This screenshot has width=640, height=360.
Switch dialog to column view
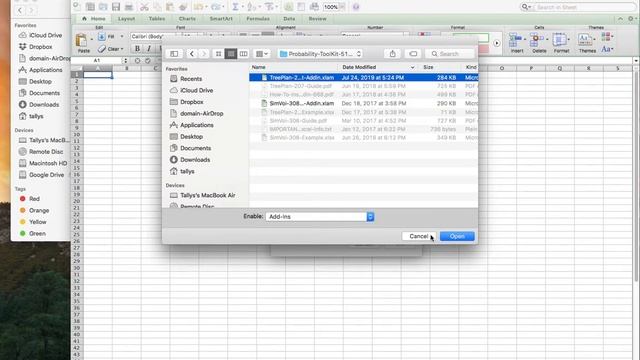point(243,54)
